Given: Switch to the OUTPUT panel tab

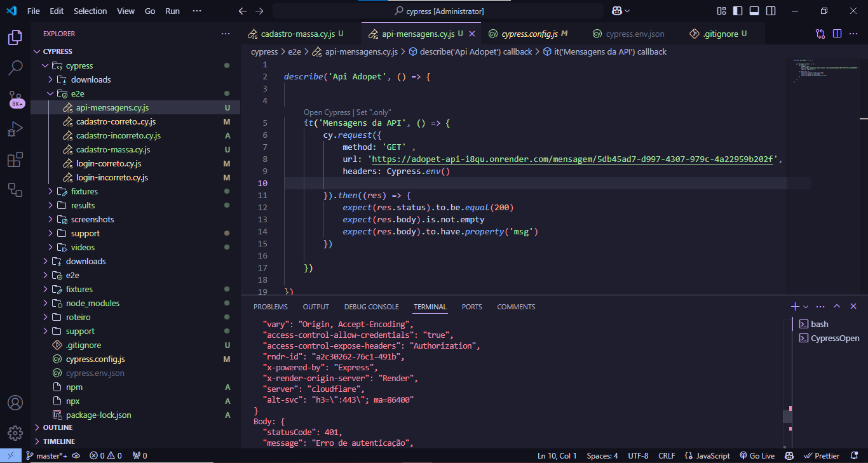Looking at the screenshot, I should [316, 307].
